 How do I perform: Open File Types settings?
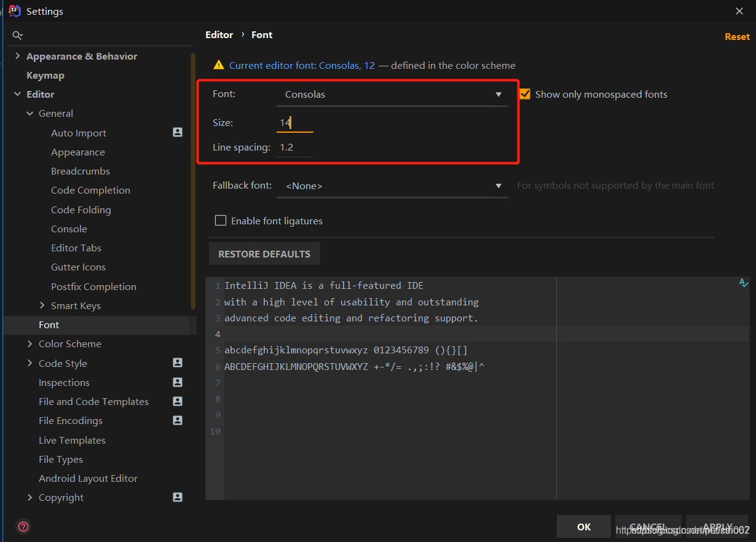coord(60,459)
